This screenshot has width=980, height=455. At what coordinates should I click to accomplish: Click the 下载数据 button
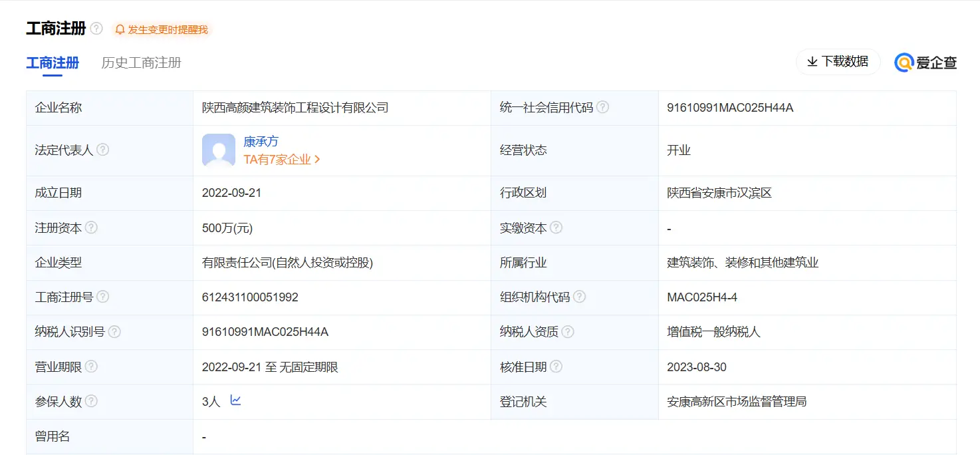[838, 62]
